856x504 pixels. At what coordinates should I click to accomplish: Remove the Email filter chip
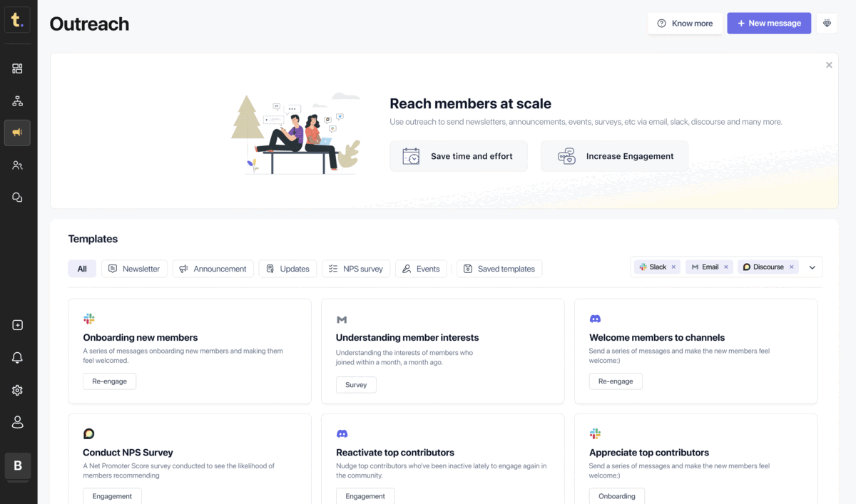(x=726, y=267)
